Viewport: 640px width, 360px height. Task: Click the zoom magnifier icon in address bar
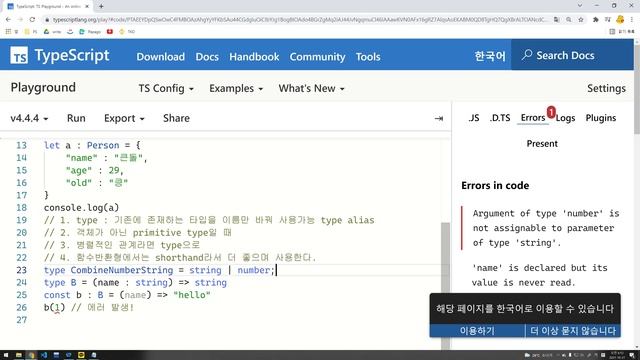click(x=569, y=19)
